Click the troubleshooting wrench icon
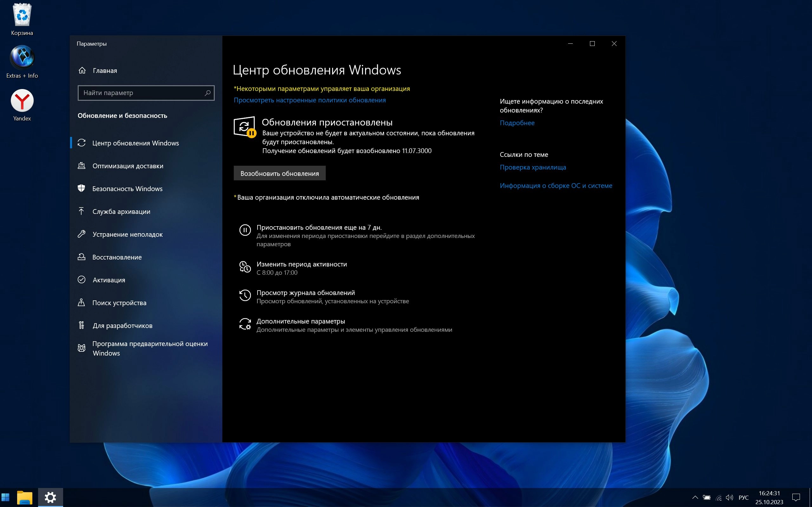 82,234
